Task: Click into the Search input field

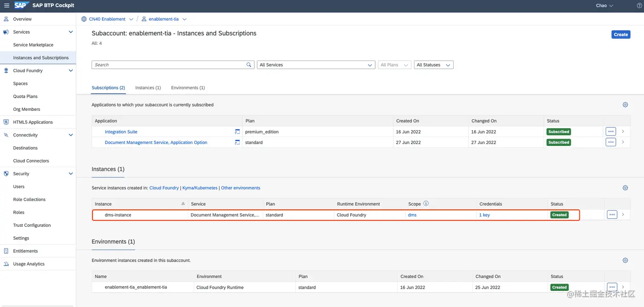Action: point(169,65)
